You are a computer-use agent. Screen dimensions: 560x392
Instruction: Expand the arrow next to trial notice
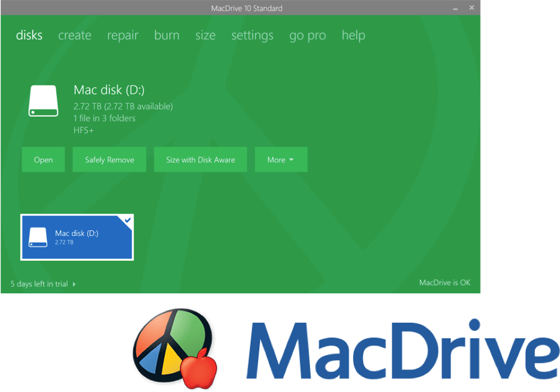coord(74,284)
